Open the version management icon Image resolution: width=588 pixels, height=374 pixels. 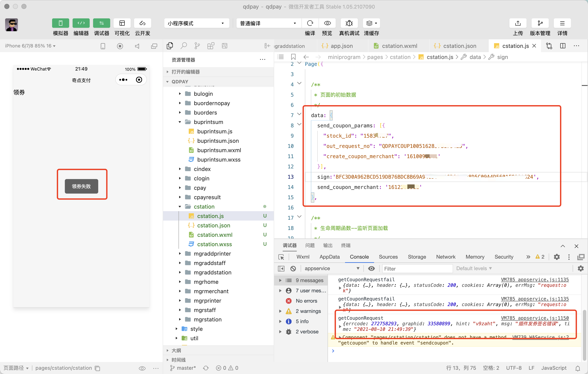coord(540,23)
